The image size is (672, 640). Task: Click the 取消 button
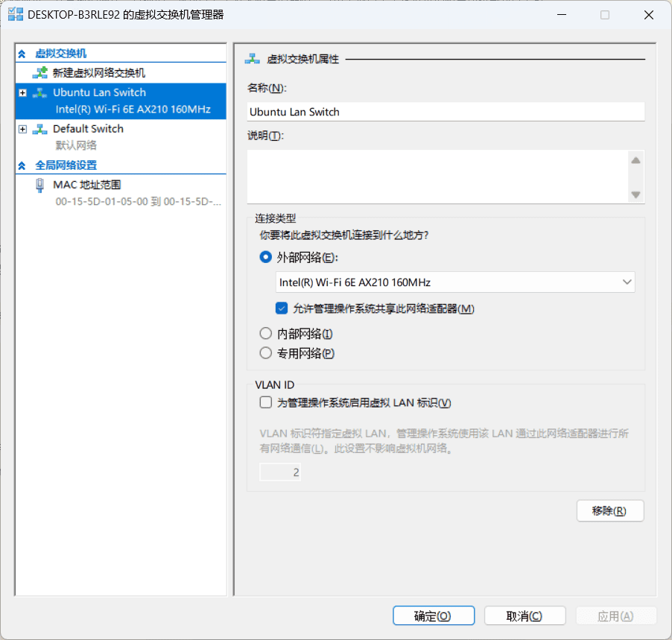click(524, 615)
